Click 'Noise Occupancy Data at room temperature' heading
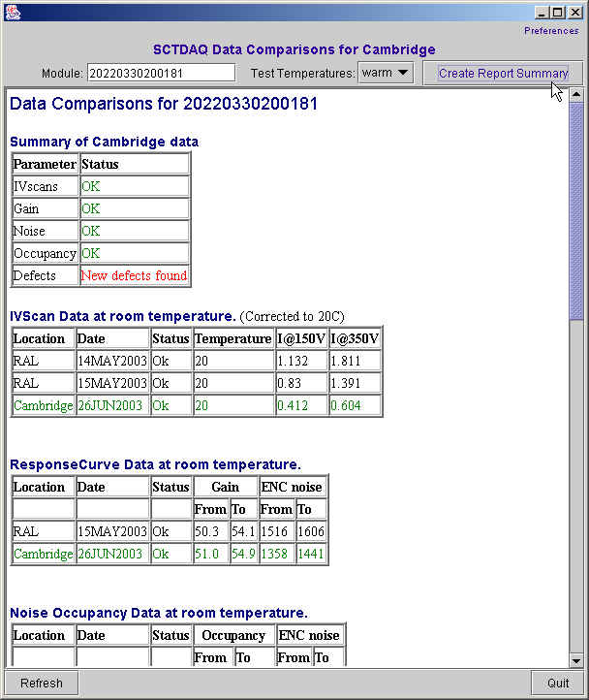589x700 pixels. (159, 613)
